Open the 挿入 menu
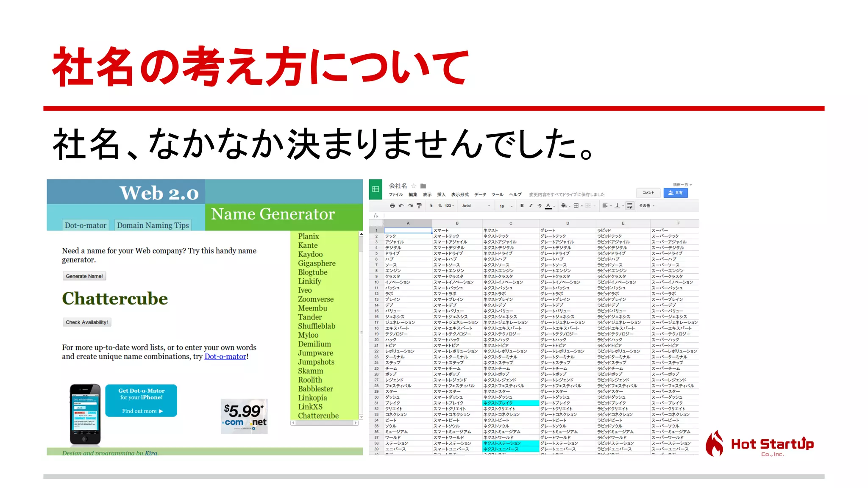This screenshot has width=868, height=488. (442, 195)
